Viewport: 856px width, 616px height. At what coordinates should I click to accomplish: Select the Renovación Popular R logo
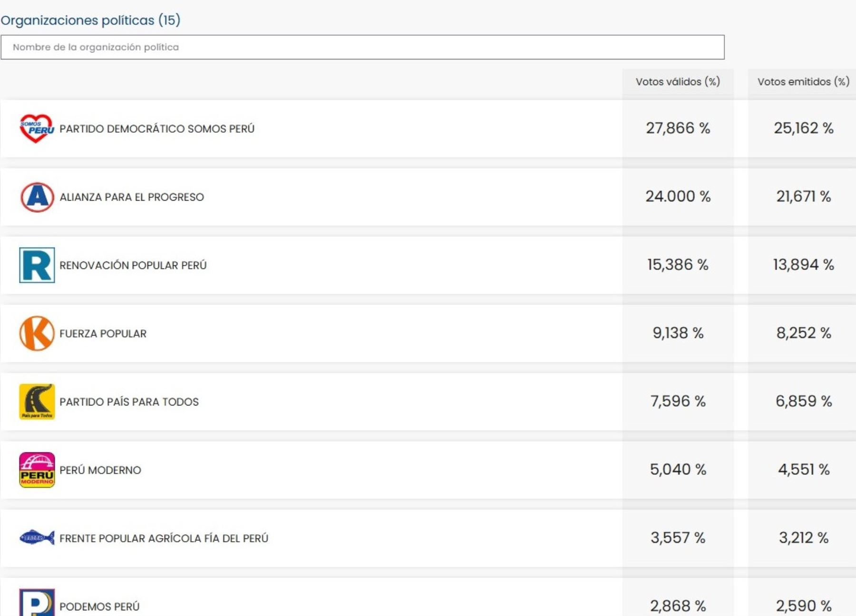click(37, 265)
